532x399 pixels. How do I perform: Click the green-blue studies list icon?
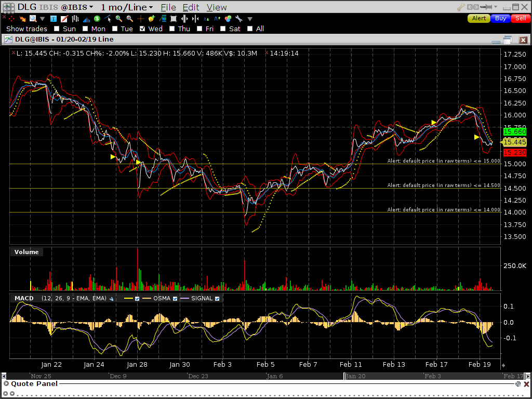pos(163,19)
